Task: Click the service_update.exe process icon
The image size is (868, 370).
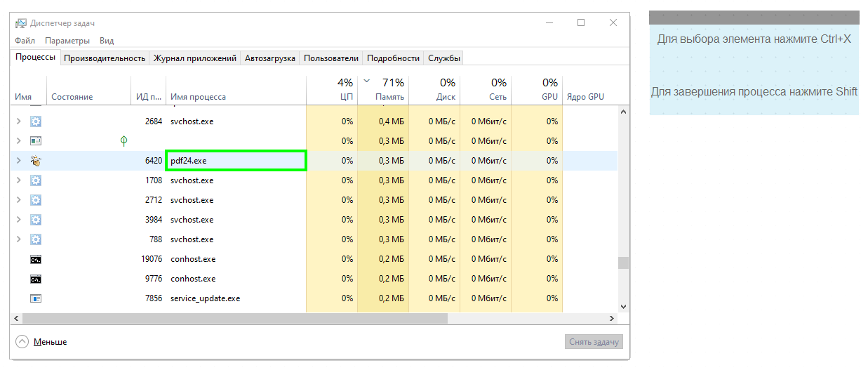Action: pyautogui.click(x=36, y=298)
